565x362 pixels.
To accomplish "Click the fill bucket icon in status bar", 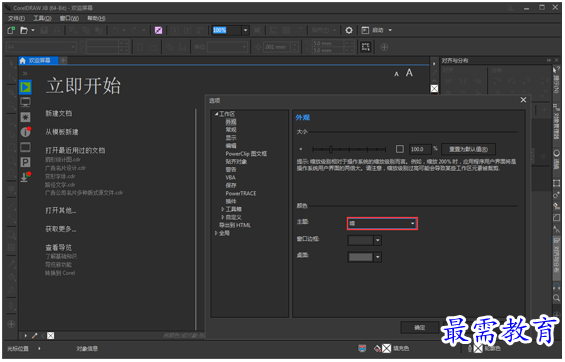I will tap(377, 349).
